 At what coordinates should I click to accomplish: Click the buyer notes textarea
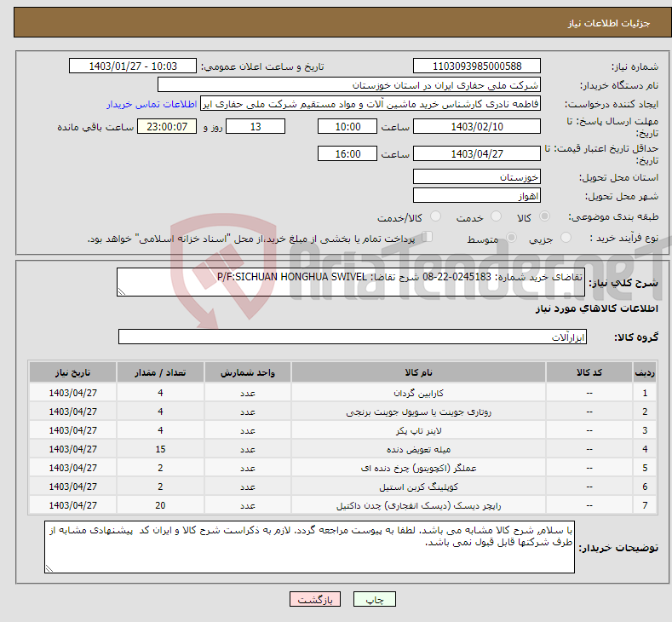point(309,547)
